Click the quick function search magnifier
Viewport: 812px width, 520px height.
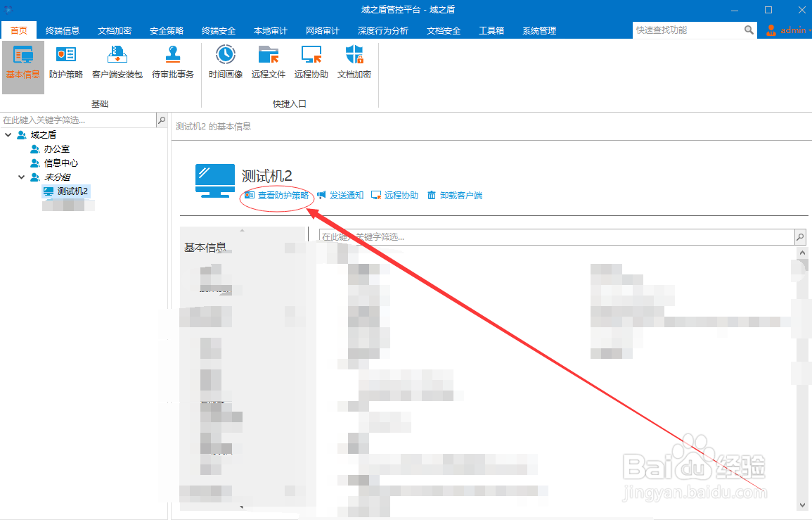(x=749, y=30)
